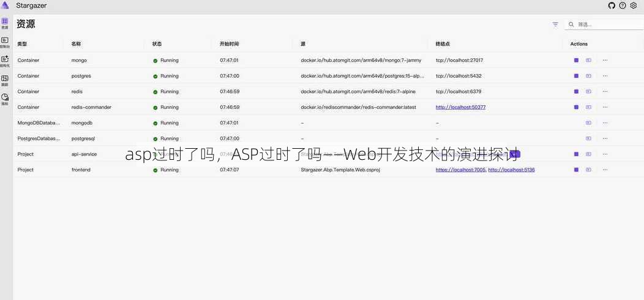Image resolution: width=644 pixels, height=300 pixels.
Task: Click the tcp://localhost:27017 endpoint text
Action: [460, 60]
